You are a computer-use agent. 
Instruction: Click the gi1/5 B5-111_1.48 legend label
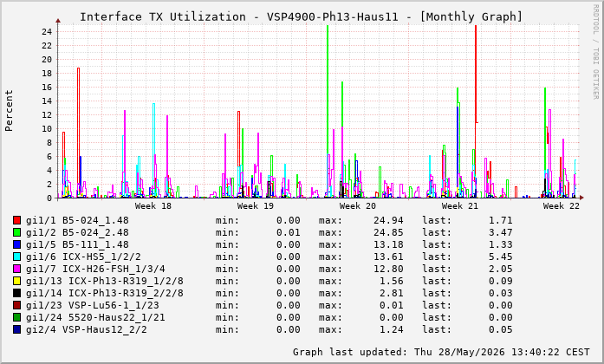pyautogui.click(x=77, y=244)
